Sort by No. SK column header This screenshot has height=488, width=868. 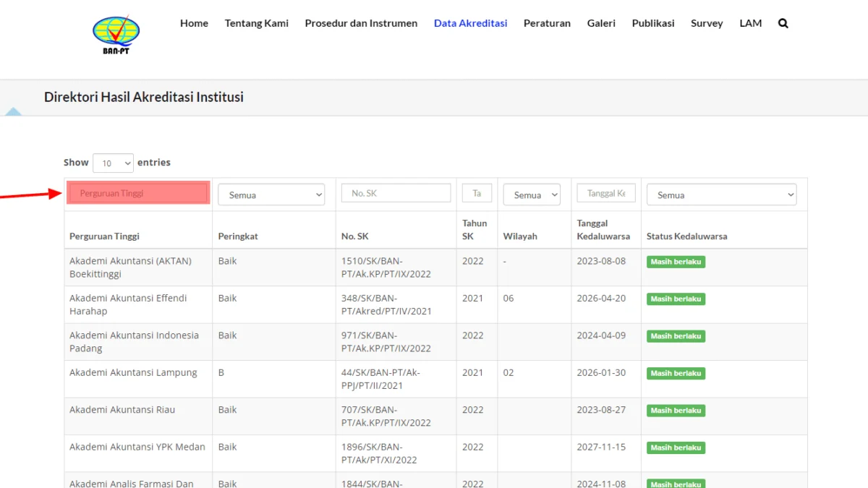[355, 236]
